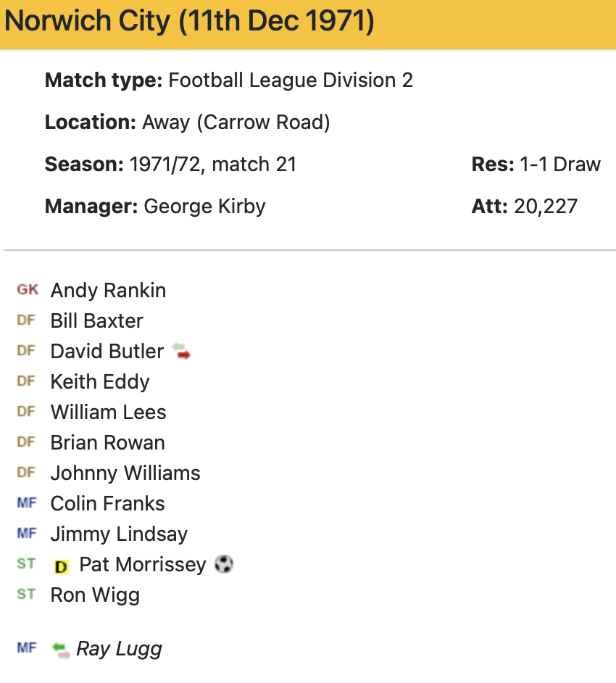Image resolution: width=616 pixels, height=683 pixels.
Task: Open Andy Rankin's player page
Action: click(108, 291)
